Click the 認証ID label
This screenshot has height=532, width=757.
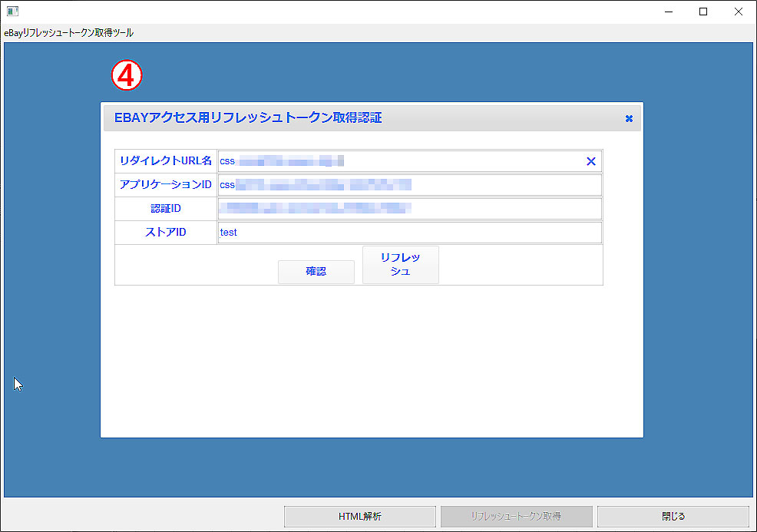click(x=166, y=209)
